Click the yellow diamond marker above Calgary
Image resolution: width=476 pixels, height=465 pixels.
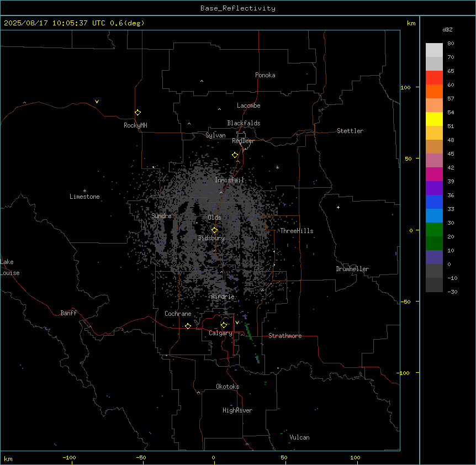(224, 325)
